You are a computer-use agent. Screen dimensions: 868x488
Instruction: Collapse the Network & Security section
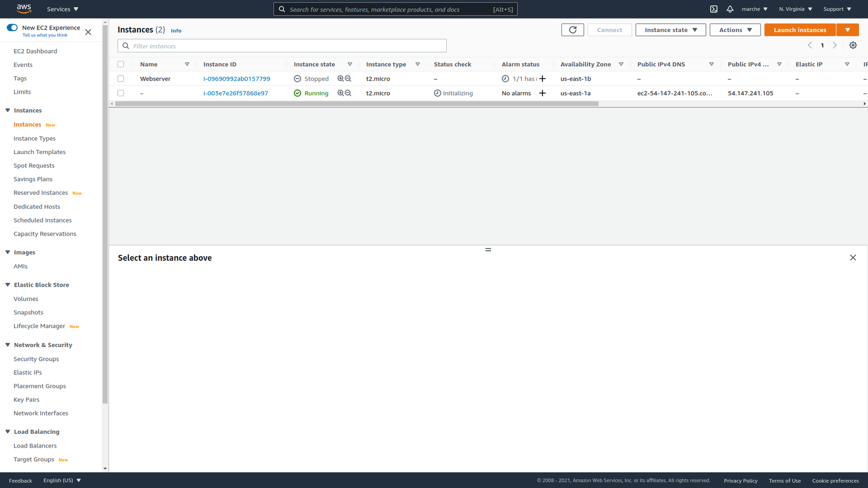pos(8,345)
